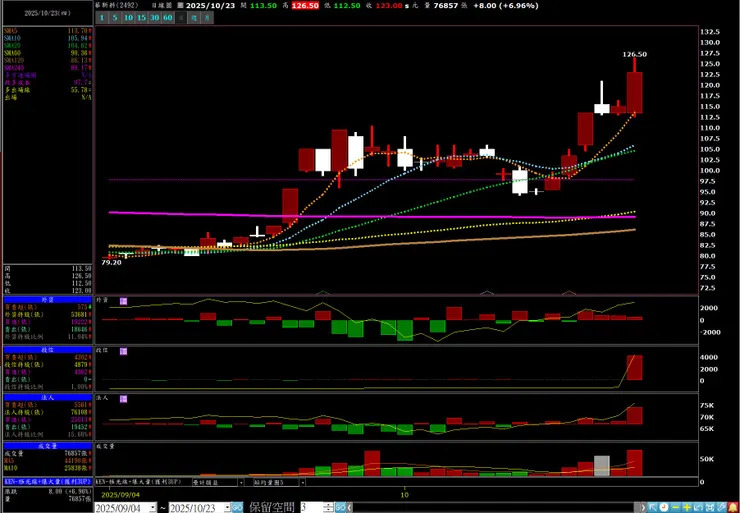
Task: Click the SMA5 legend entry
Action: point(48,30)
